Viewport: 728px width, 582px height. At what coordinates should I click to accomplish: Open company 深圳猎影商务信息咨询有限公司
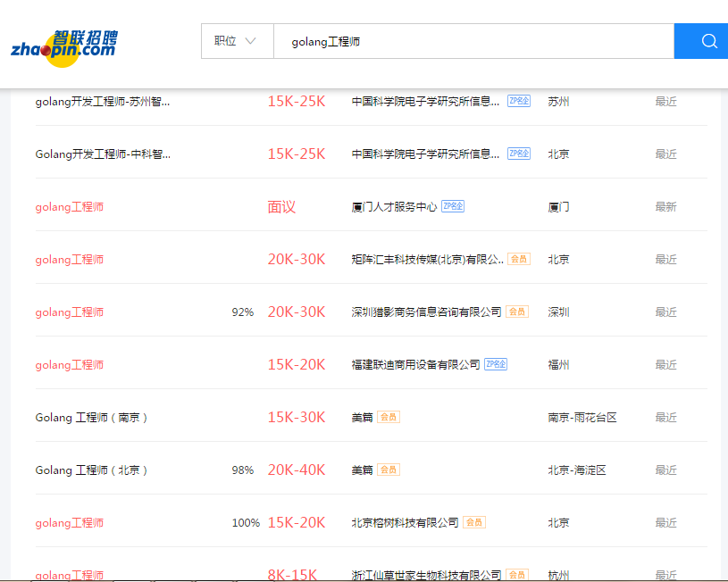click(426, 312)
